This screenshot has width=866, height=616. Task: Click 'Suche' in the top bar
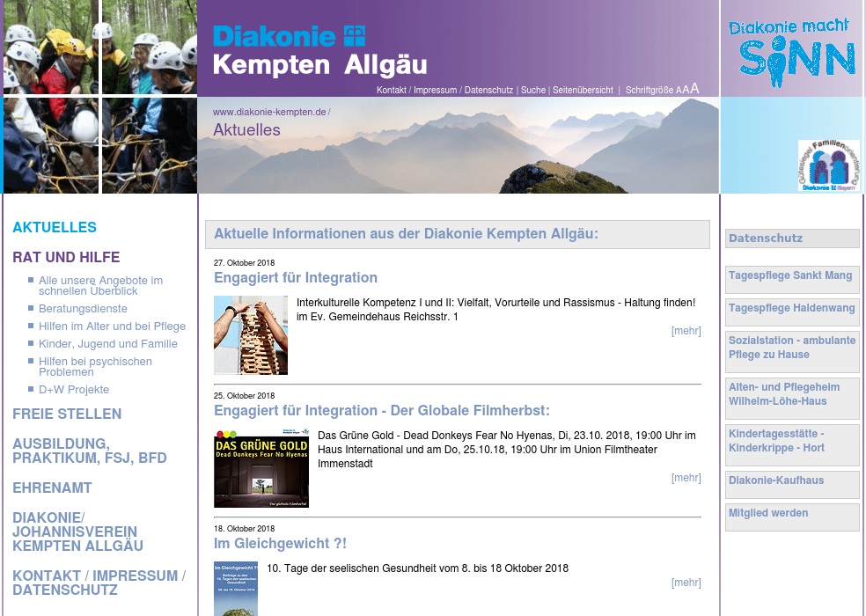[532, 90]
